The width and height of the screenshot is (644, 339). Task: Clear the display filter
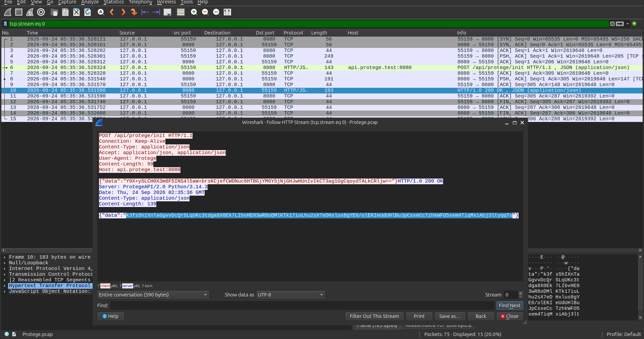point(612,24)
